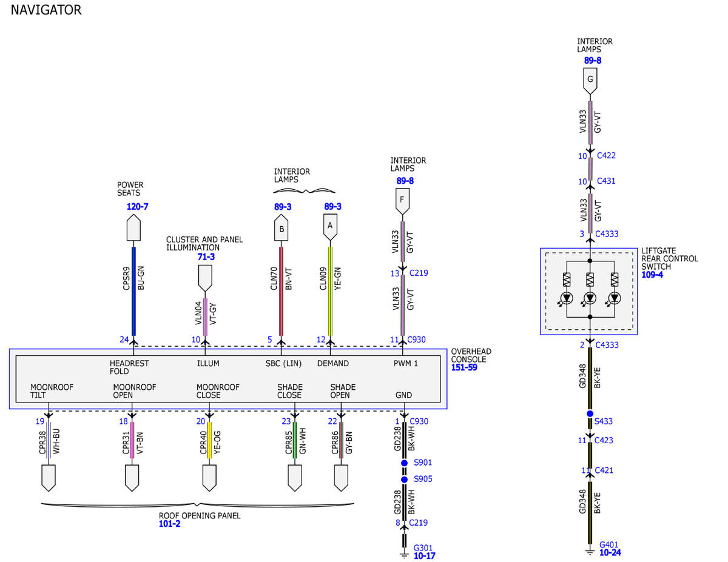
Task: Click the G301 ground reference 10-17
Action: coord(425,555)
